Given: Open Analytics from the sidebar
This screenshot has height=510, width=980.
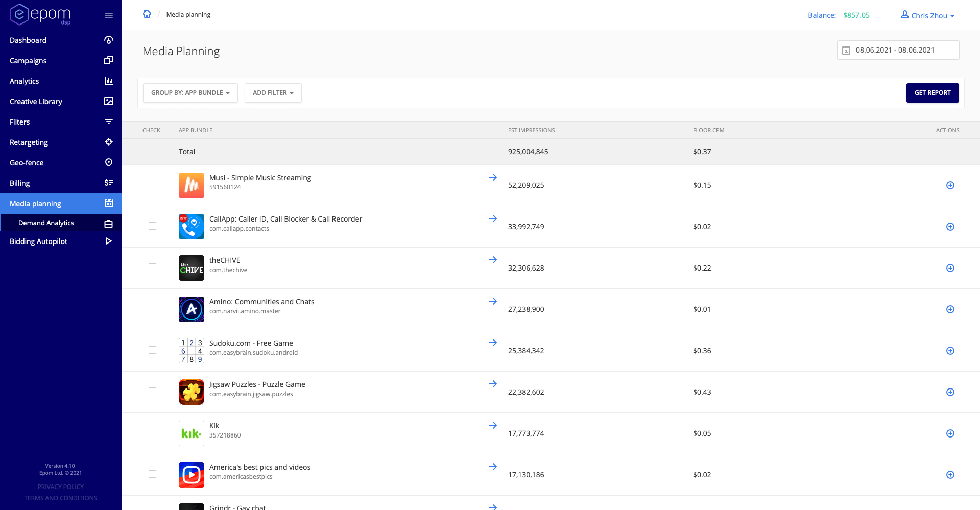Looking at the screenshot, I should (x=61, y=81).
